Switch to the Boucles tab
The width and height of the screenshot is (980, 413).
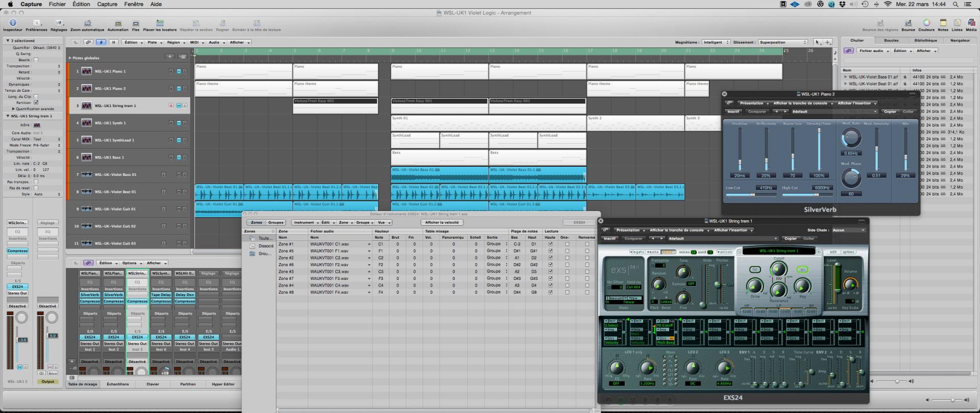tap(891, 40)
